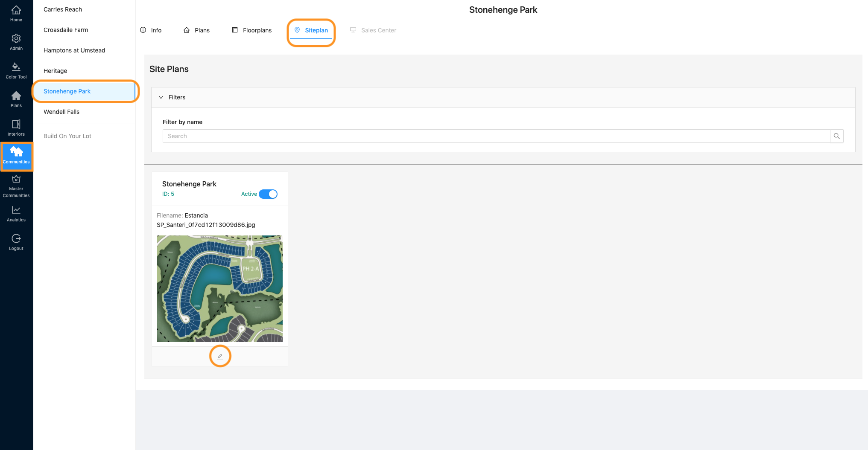Viewport: 868px width, 450px height.
Task: Click the search magnifier button
Action: [836, 136]
